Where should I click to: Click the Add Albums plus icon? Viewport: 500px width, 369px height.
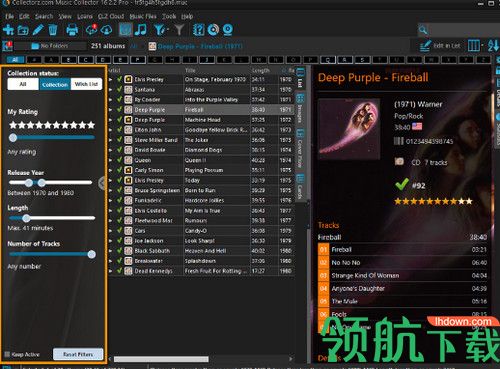click(8, 30)
